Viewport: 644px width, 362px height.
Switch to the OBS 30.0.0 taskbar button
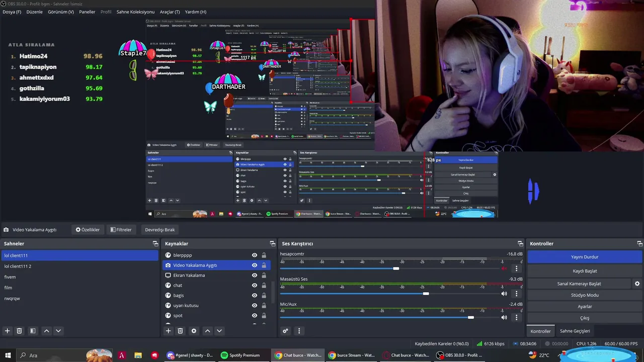tap(459, 355)
